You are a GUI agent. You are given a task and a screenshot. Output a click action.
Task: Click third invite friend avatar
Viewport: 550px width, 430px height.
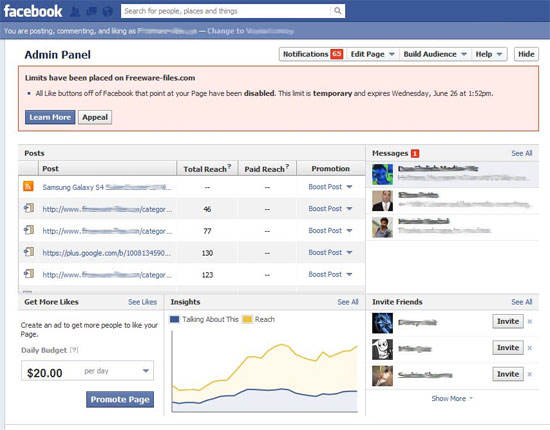pyautogui.click(x=382, y=376)
